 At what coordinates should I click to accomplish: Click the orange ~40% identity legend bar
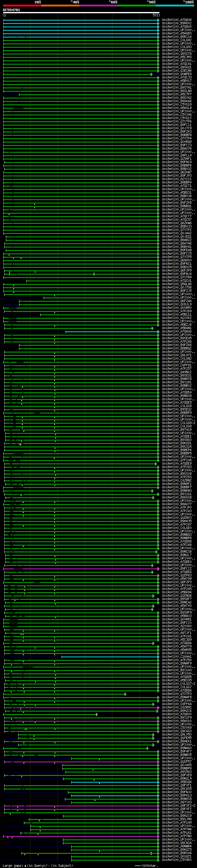tap(60, 6)
